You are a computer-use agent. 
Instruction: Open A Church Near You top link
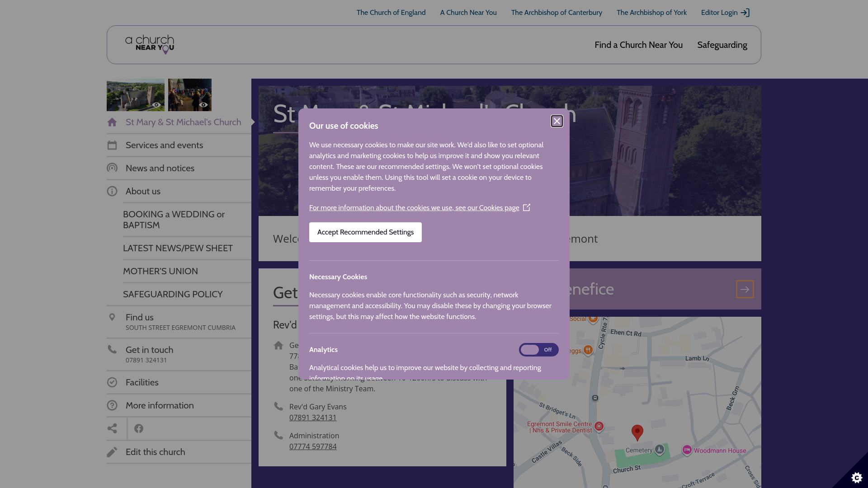[468, 13]
